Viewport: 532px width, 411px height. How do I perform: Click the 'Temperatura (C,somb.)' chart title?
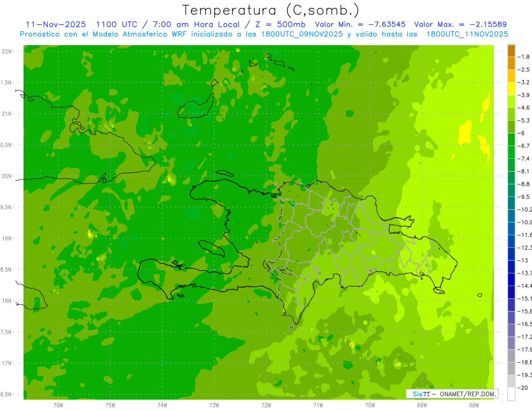270,10
